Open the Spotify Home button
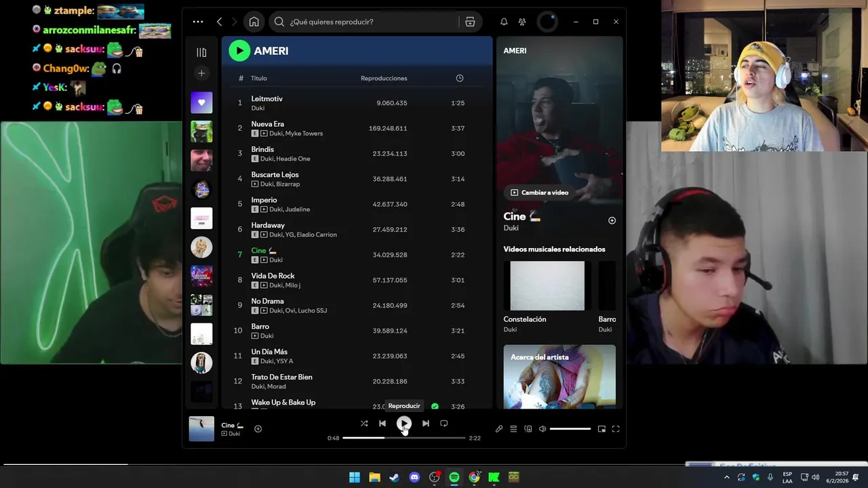The height and width of the screenshot is (488, 868). pos(254,22)
